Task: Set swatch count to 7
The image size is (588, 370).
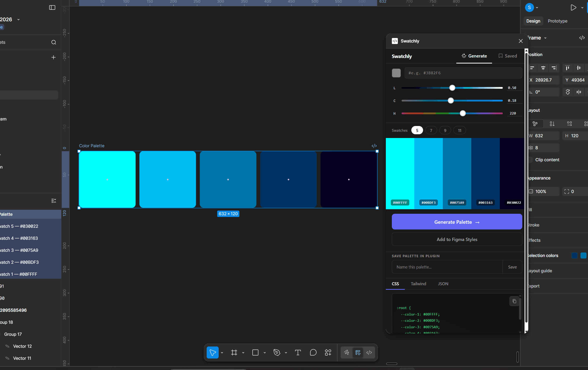Action: pyautogui.click(x=431, y=130)
